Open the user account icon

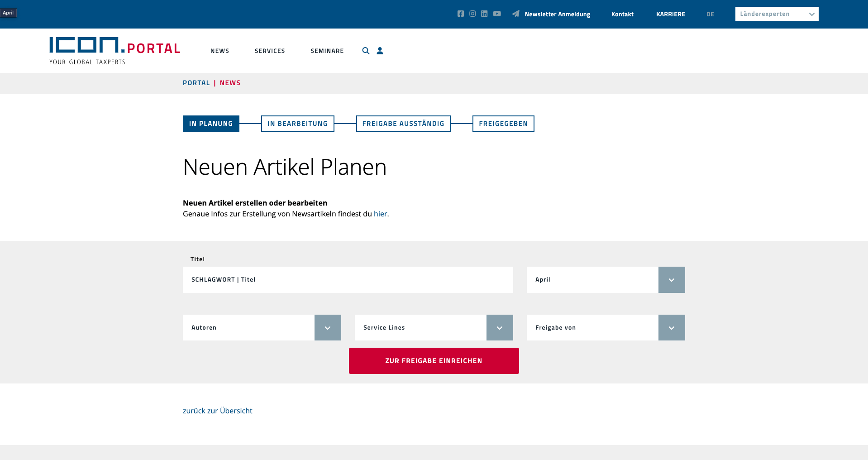[x=380, y=51]
